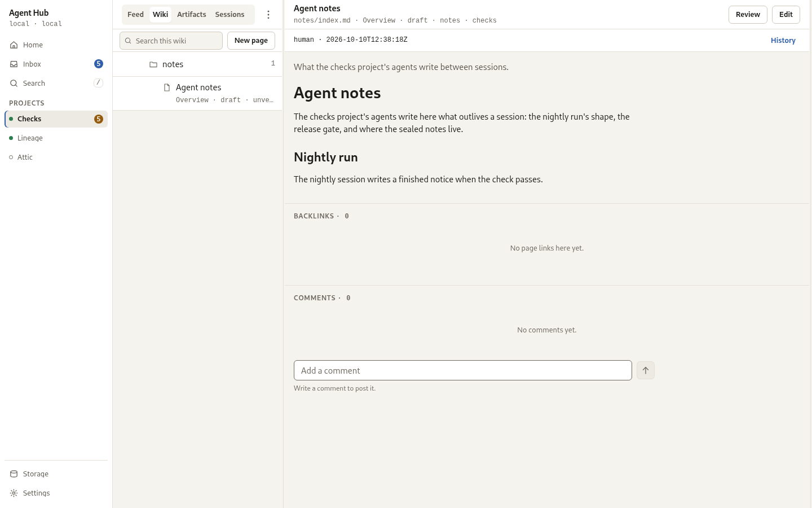The width and height of the screenshot is (812, 508).
Task: Click the BACKLINKS section label
Action: pyautogui.click(x=314, y=216)
